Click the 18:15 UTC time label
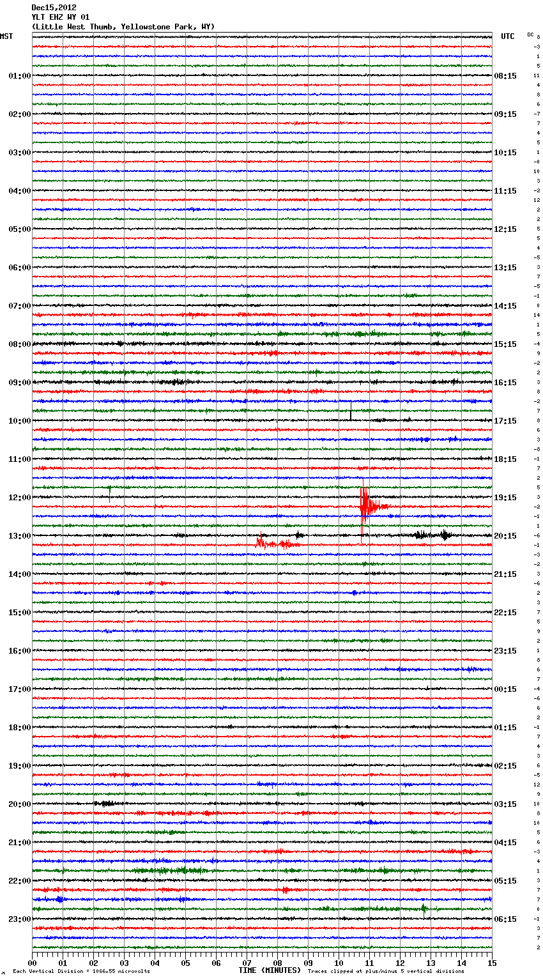 [505, 459]
